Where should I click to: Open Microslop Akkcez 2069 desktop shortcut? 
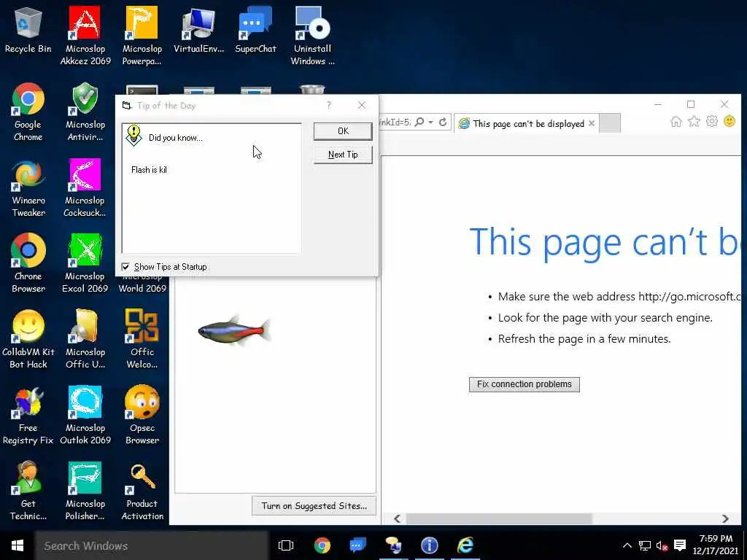(x=85, y=35)
